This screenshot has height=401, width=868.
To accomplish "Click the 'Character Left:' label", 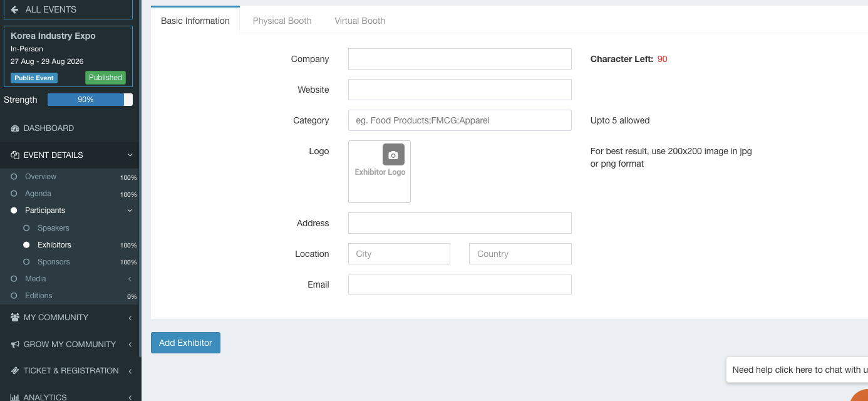I will coord(622,59).
